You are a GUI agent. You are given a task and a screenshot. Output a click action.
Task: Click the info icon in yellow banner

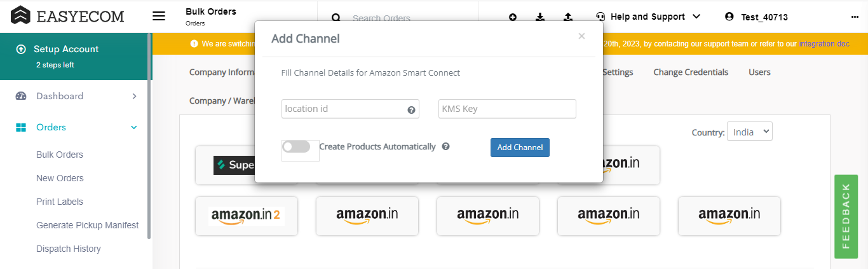tap(194, 44)
